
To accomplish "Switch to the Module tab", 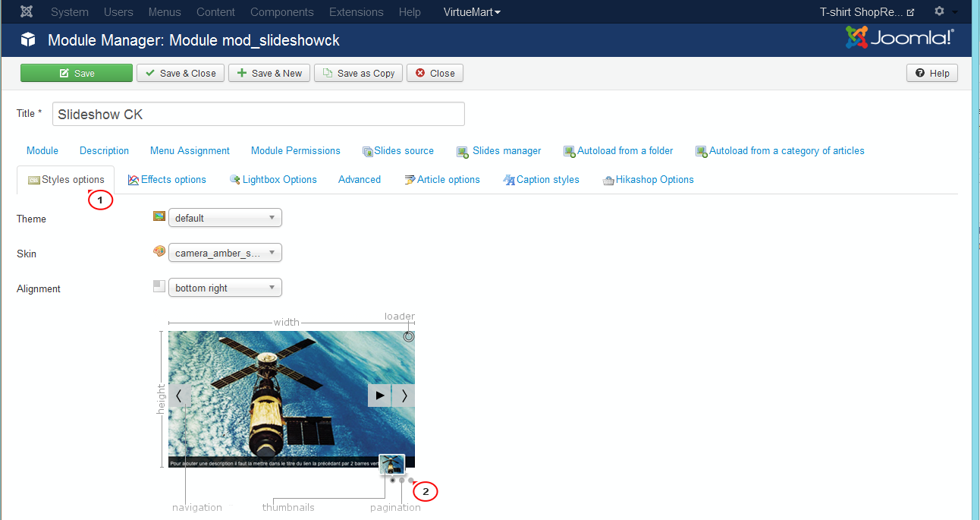I will 42,150.
